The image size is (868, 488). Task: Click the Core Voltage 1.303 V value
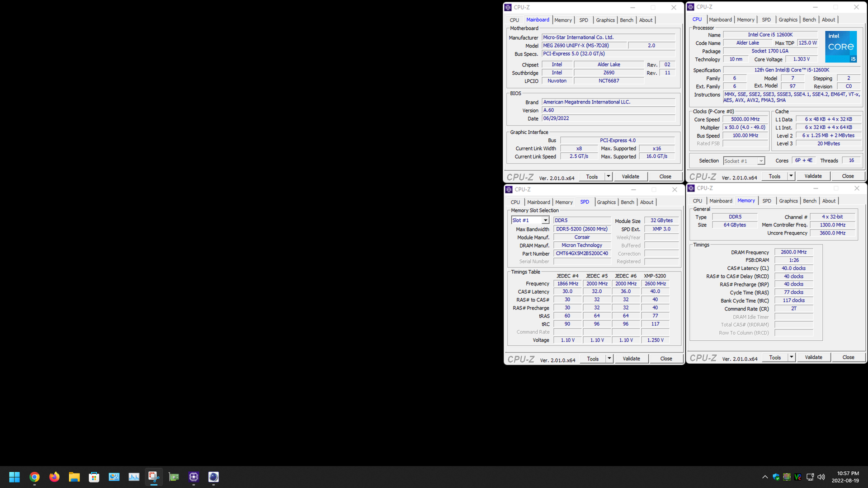(x=801, y=59)
